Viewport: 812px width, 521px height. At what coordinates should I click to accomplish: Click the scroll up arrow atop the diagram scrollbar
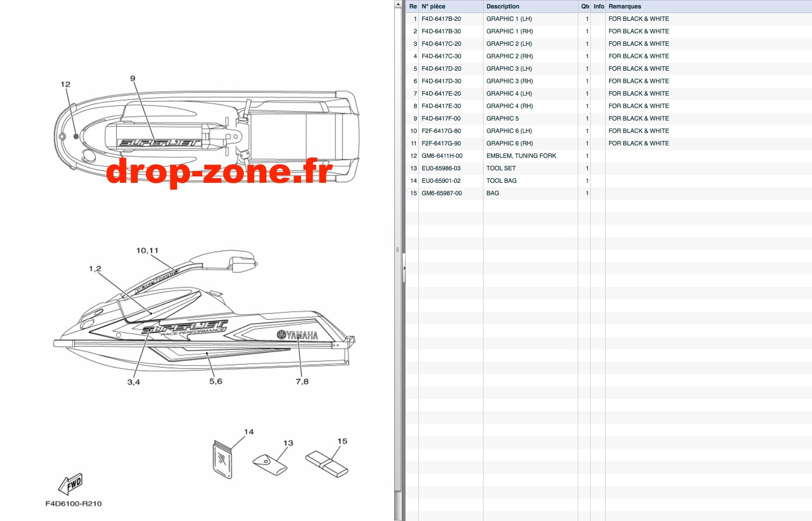[398, 4]
